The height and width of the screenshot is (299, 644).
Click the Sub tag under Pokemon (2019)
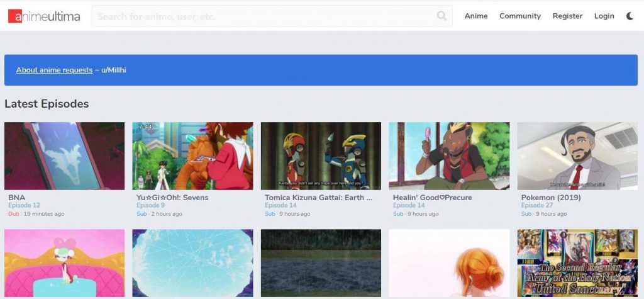click(526, 214)
